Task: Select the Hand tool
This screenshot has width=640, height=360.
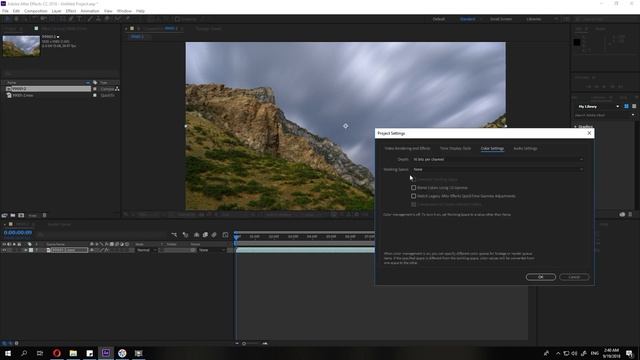Action: (x=16, y=19)
